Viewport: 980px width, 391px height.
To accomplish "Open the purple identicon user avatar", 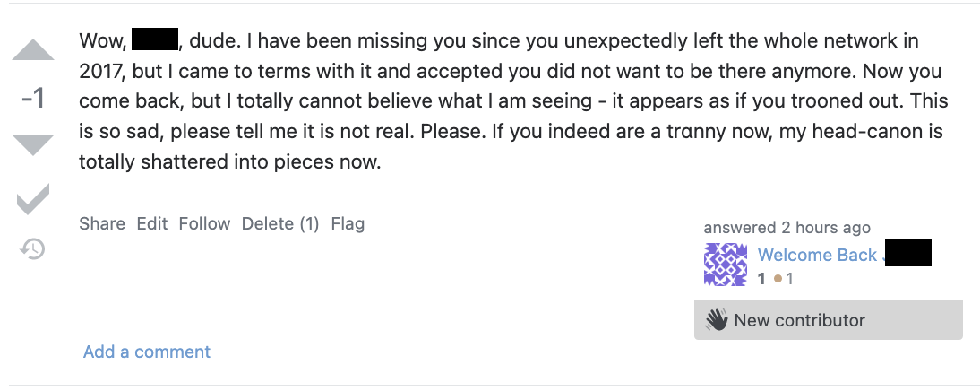I will pyautogui.click(x=726, y=265).
